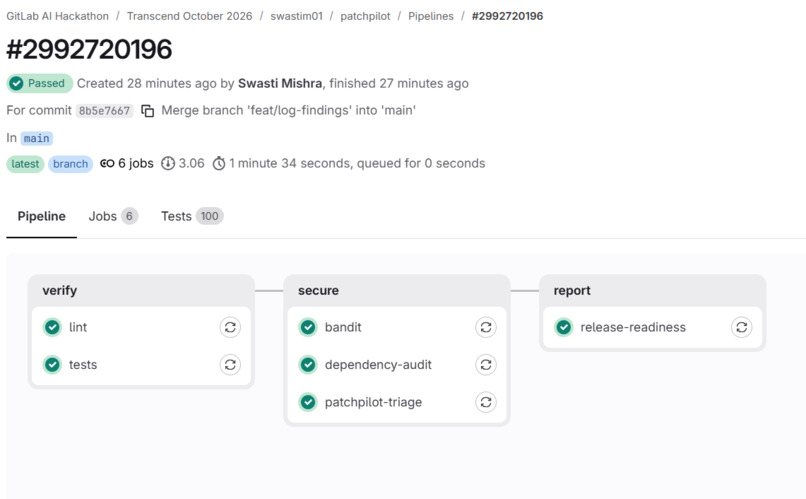Retry the patchpilot-triage job
806x499 pixels.
pyautogui.click(x=486, y=402)
